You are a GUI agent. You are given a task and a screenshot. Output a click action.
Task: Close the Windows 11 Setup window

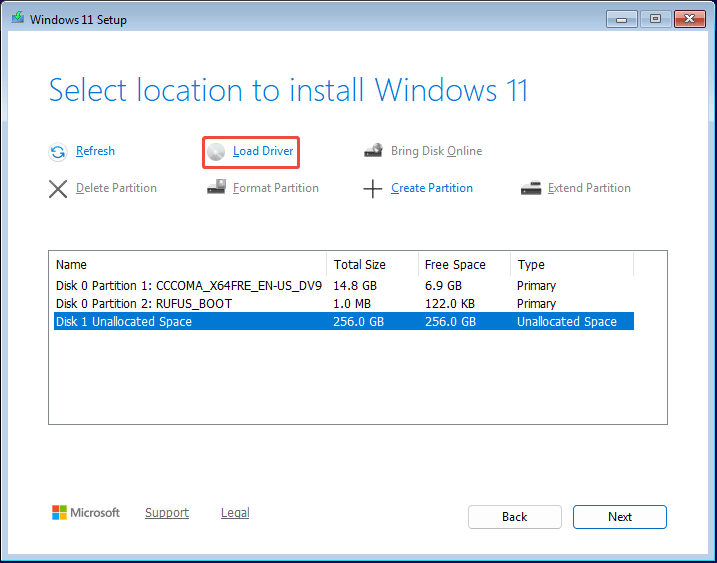coord(690,19)
